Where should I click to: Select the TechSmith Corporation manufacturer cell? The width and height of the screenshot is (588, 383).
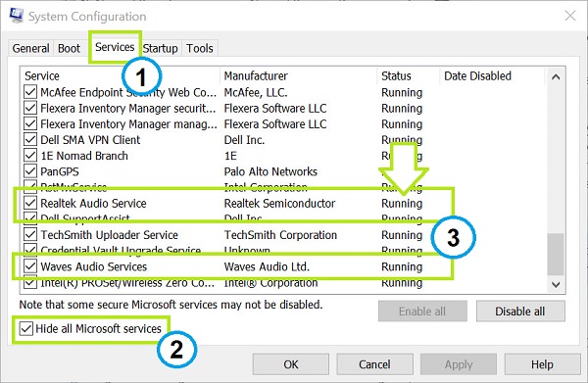pyautogui.click(x=280, y=234)
